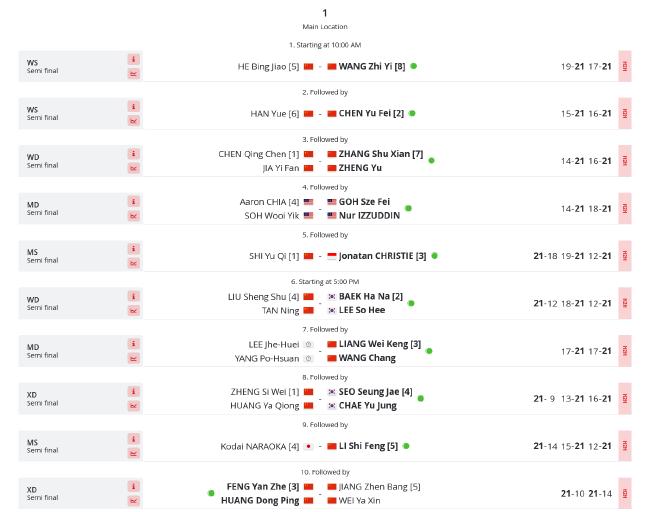The width and height of the screenshot is (650, 512).
Task: Open info icon for CHEN Qing Chen doubles match
Action: (x=133, y=154)
